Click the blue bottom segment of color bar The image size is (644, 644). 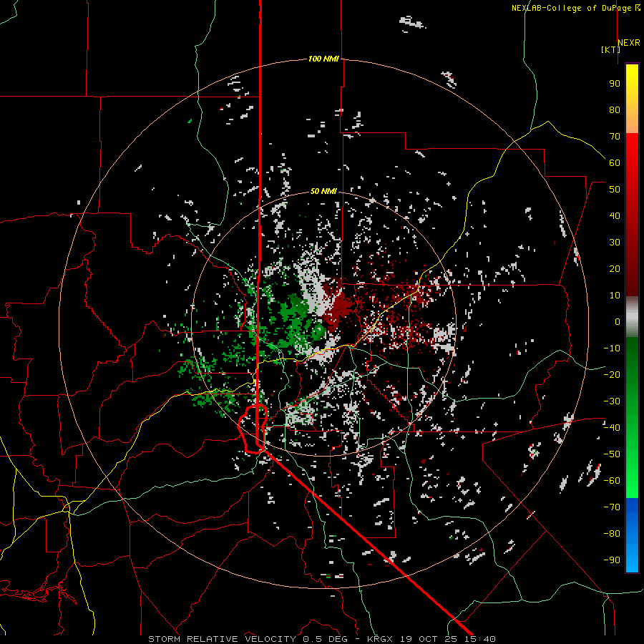pos(632,535)
